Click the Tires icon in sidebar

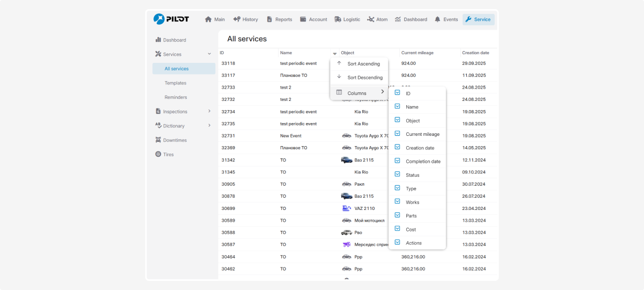click(158, 155)
